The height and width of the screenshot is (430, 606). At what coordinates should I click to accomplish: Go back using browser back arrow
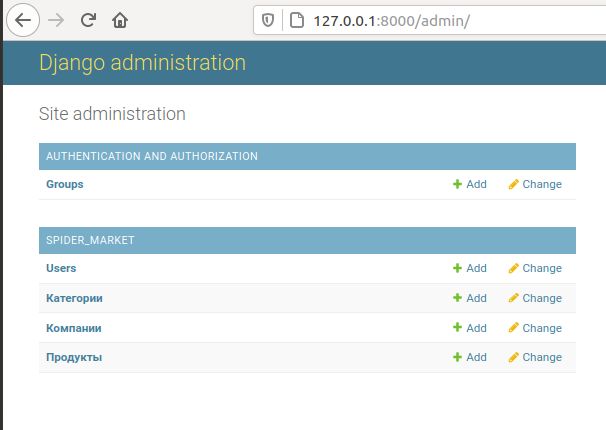point(23,20)
